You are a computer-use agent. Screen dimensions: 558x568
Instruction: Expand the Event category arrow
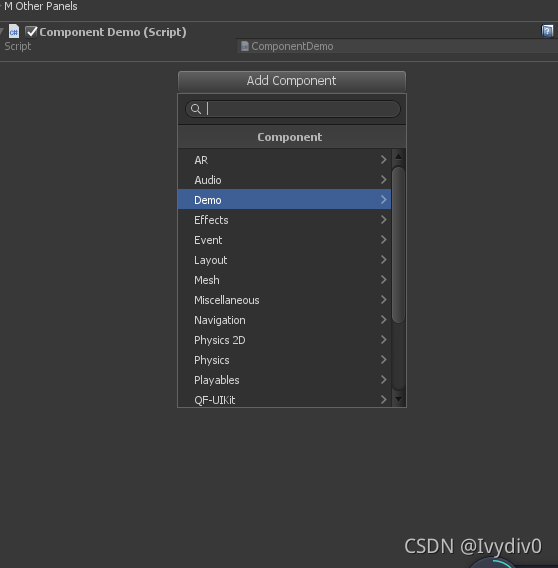[383, 240]
